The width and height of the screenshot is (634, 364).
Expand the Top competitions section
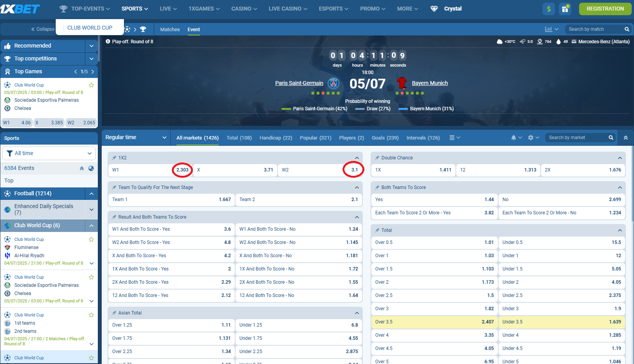coord(91,59)
